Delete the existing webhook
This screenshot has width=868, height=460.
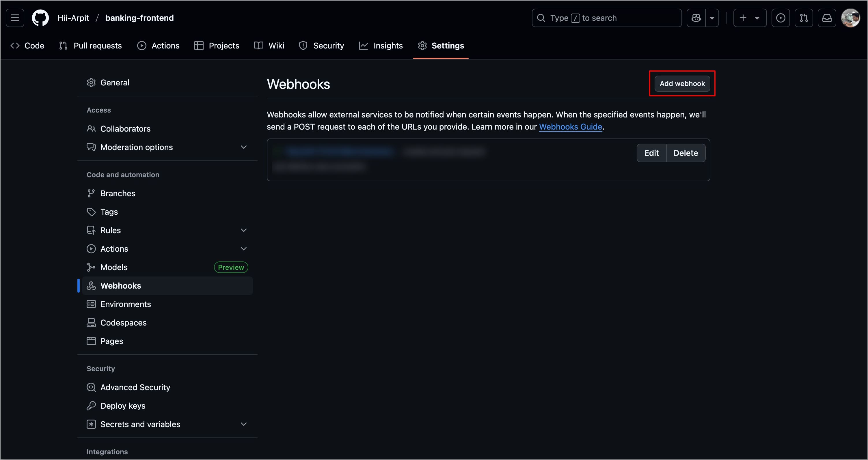(686, 153)
